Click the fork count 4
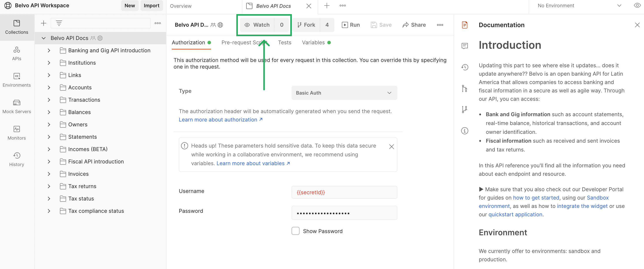The width and height of the screenshot is (644, 269). 327,25
